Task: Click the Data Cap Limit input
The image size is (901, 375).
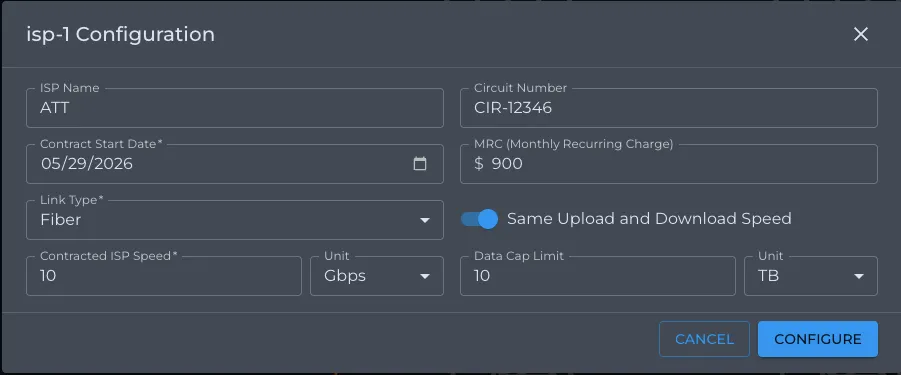Action: point(598,276)
